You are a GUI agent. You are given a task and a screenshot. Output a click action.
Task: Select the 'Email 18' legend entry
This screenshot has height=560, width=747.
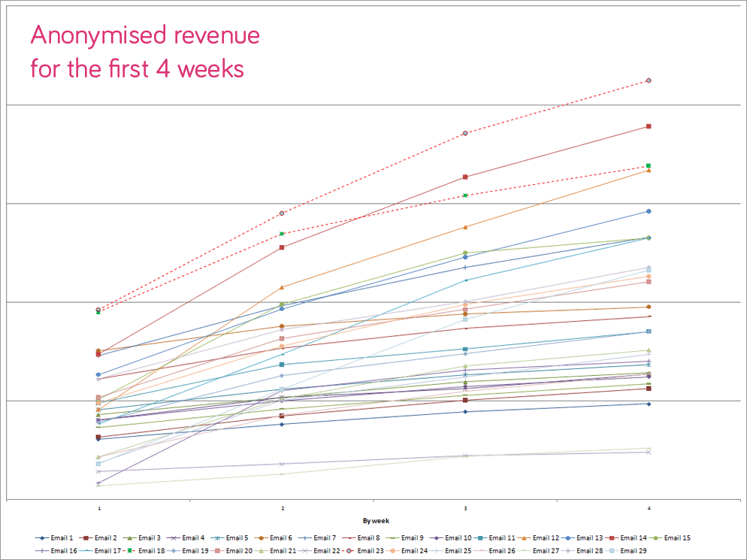(144, 550)
